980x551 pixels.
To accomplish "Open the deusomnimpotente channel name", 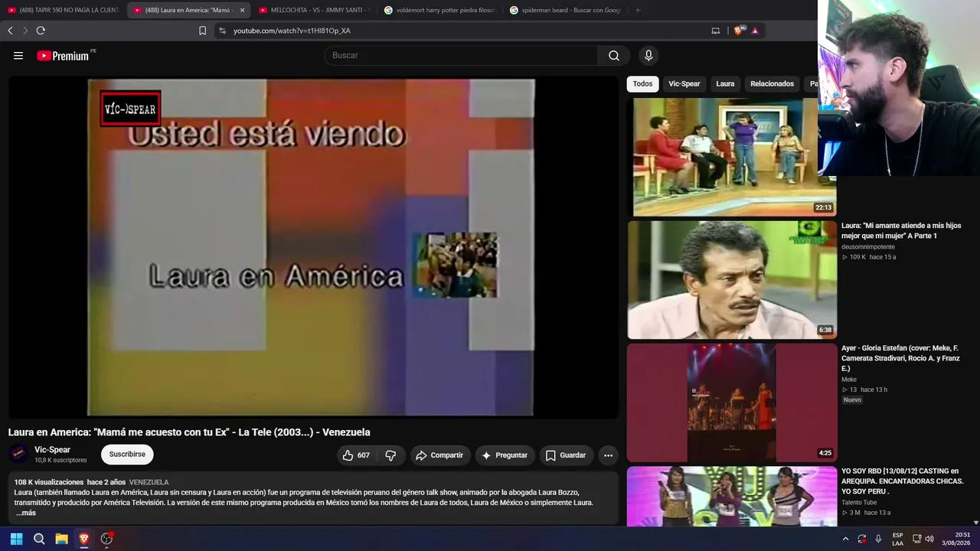I will pos(868,247).
